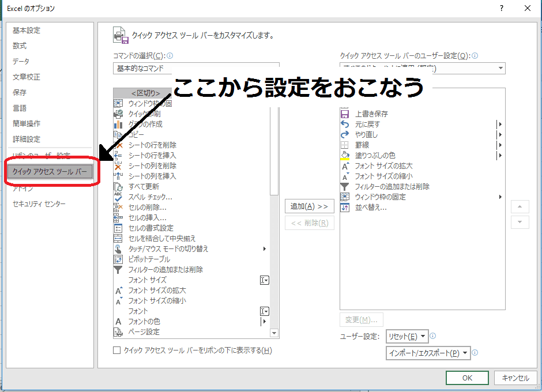The height and width of the screenshot is (392, 542).
Task: Select the クイック アクセス ツール バー page
Action: click(50, 171)
